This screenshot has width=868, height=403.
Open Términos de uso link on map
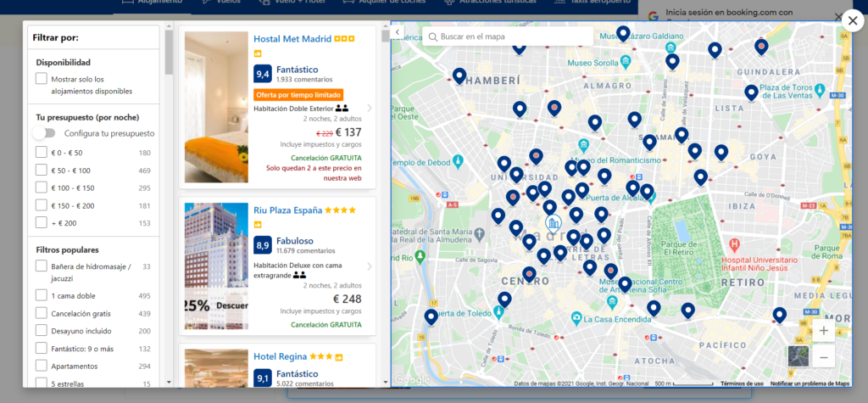(x=742, y=383)
